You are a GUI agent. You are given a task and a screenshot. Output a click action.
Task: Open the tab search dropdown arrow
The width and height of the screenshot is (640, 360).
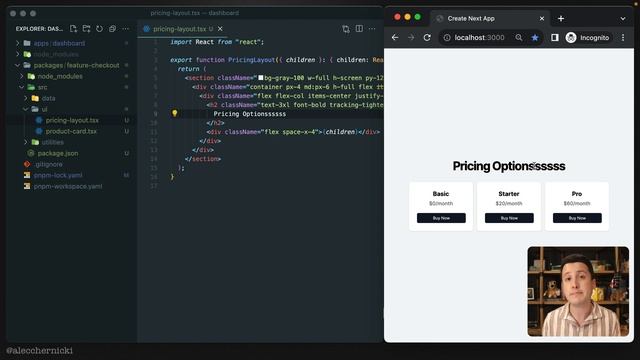623,18
